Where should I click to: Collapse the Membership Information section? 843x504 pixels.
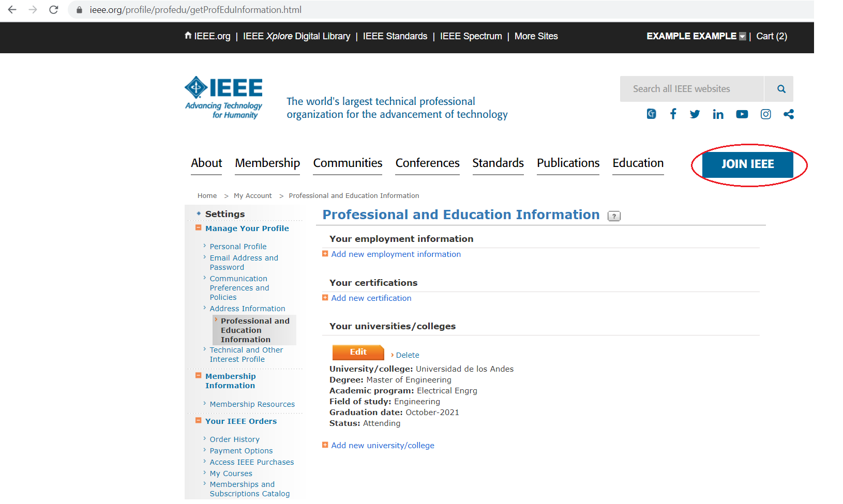tap(198, 376)
